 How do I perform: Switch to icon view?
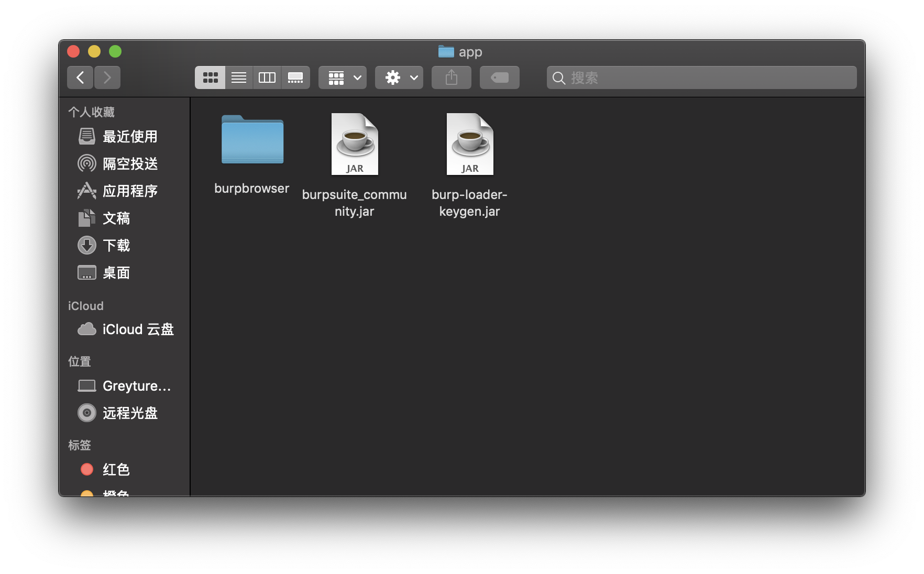pyautogui.click(x=210, y=78)
